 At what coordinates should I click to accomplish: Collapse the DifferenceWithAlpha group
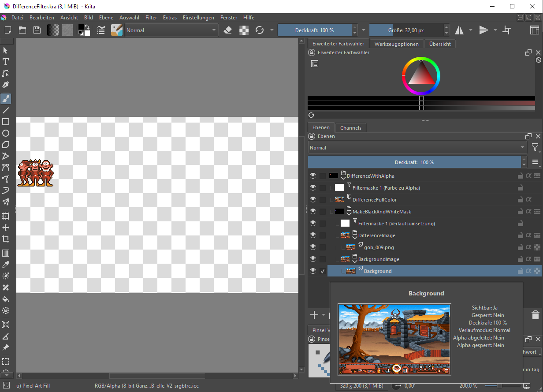pyautogui.click(x=343, y=178)
